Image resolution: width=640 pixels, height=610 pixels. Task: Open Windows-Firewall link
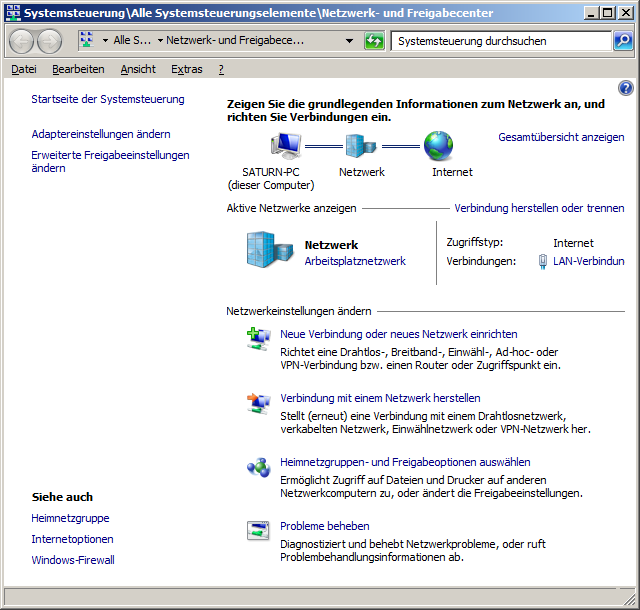[73, 560]
